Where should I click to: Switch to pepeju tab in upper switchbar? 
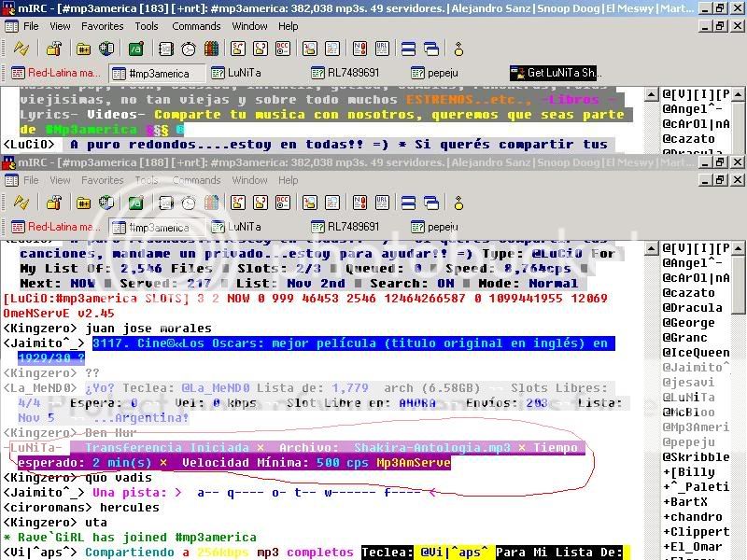pos(434,73)
